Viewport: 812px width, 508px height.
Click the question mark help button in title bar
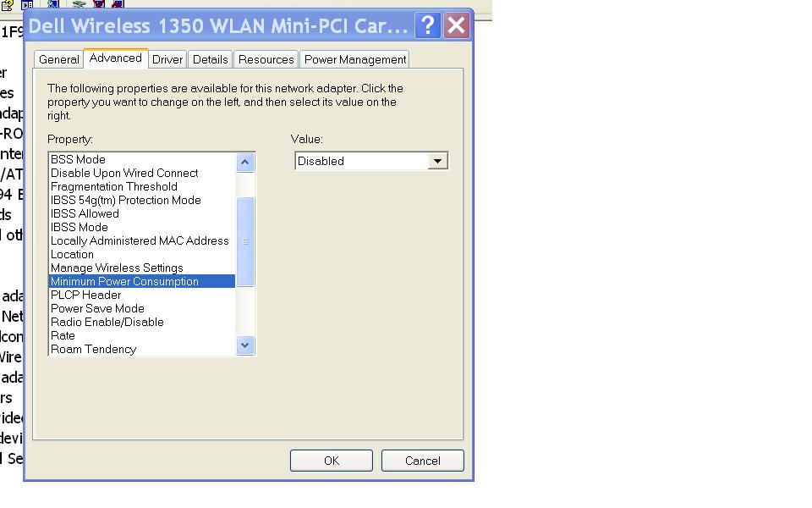point(428,25)
